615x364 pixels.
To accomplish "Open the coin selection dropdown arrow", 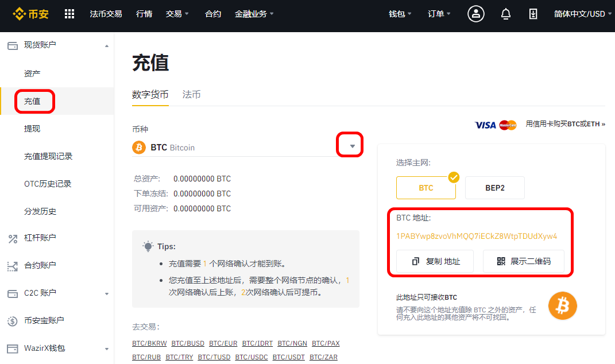I will (x=352, y=146).
